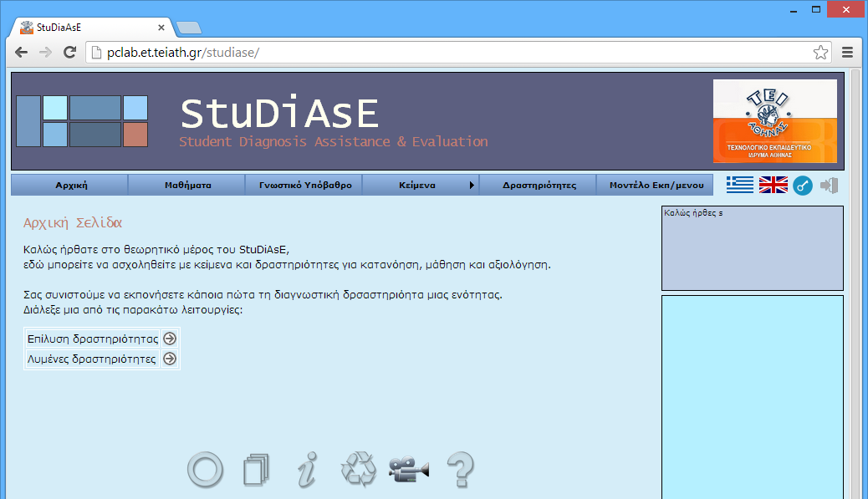Click the grey copy pages icon
Screen dimensions: 868x499
[257, 471]
